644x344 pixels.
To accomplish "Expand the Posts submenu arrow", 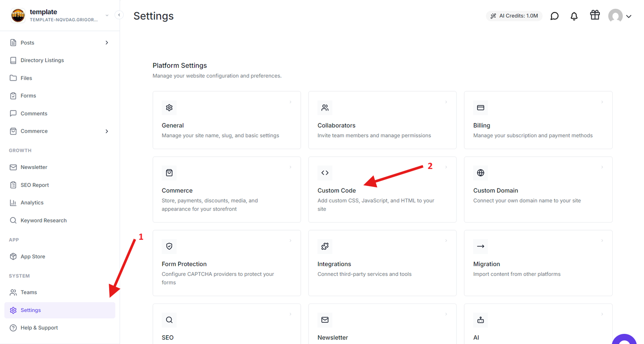I will [x=107, y=43].
